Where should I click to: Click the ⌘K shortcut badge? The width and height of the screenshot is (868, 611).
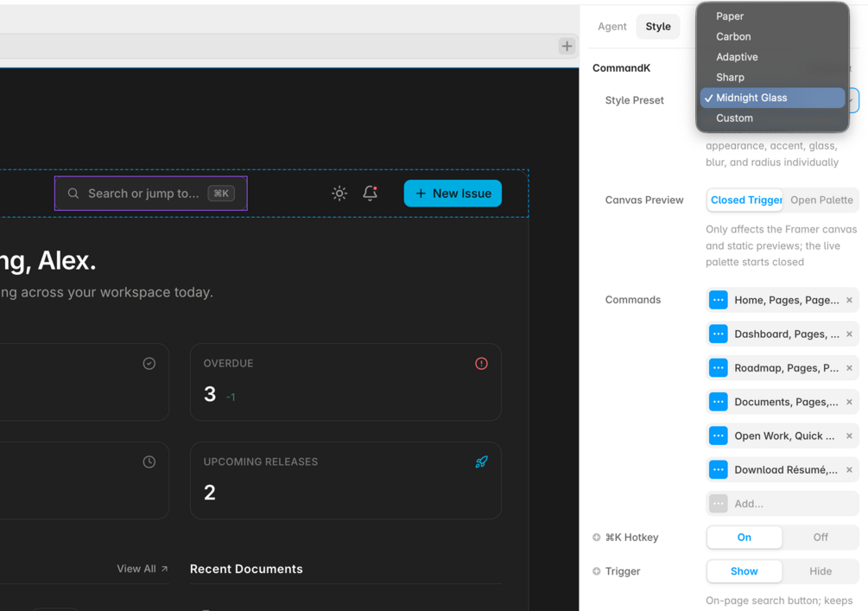221,194
